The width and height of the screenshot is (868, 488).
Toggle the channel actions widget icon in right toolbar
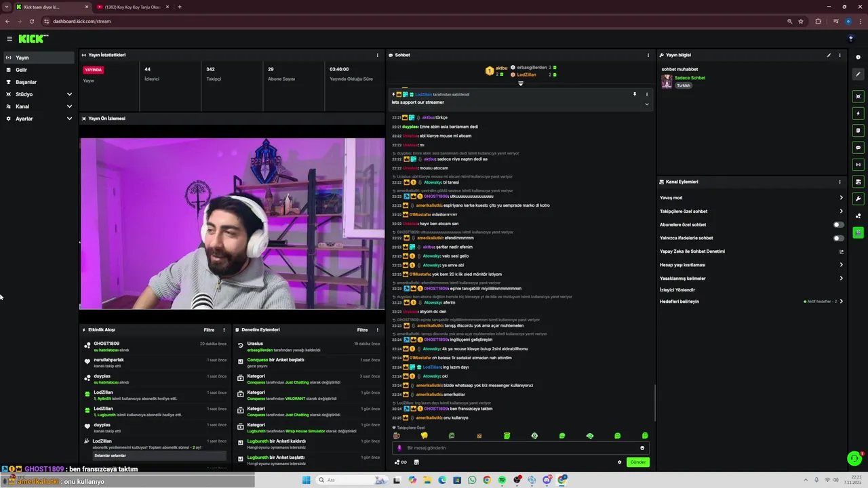[x=859, y=182]
